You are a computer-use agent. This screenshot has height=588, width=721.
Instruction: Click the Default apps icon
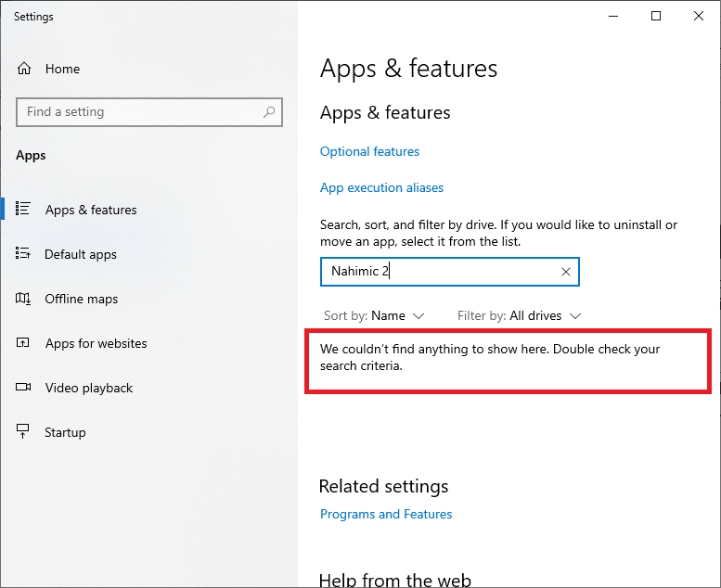(x=24, y=254)
